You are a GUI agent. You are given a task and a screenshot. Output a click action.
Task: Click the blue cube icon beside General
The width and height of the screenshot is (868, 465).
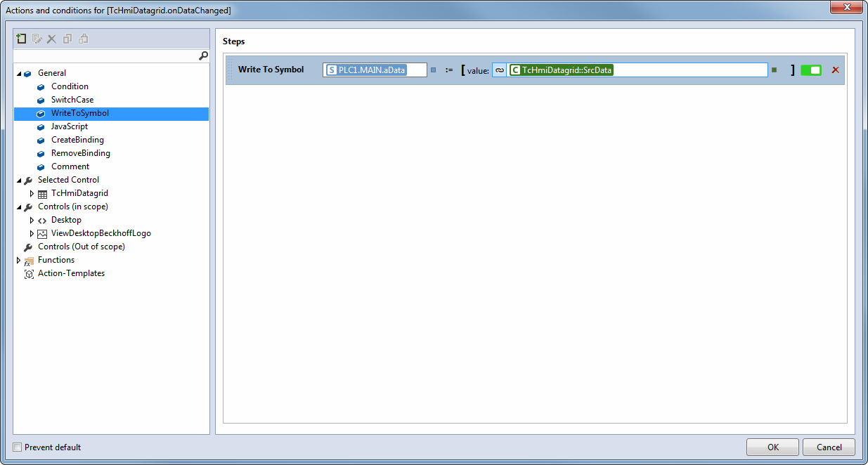tap(27, 73)
